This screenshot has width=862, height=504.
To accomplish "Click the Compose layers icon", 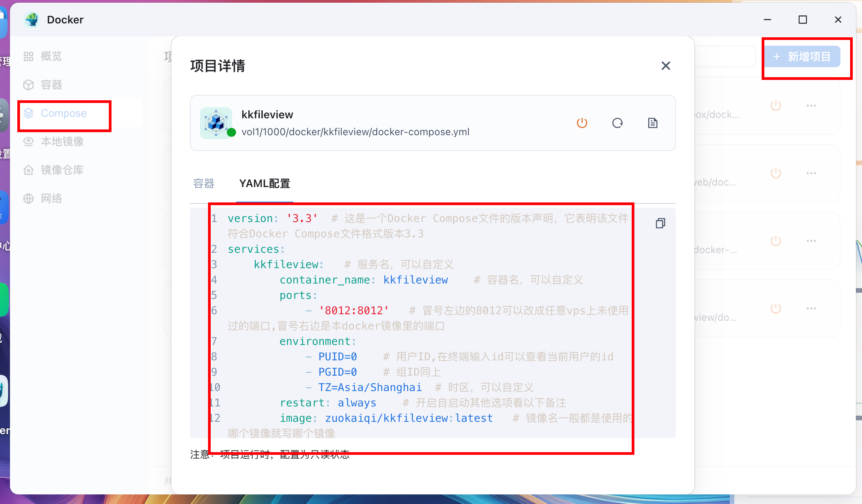I will click(28, 113).
